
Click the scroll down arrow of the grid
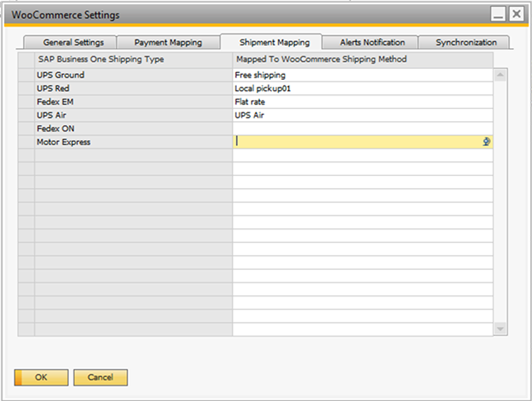point(500,328)
